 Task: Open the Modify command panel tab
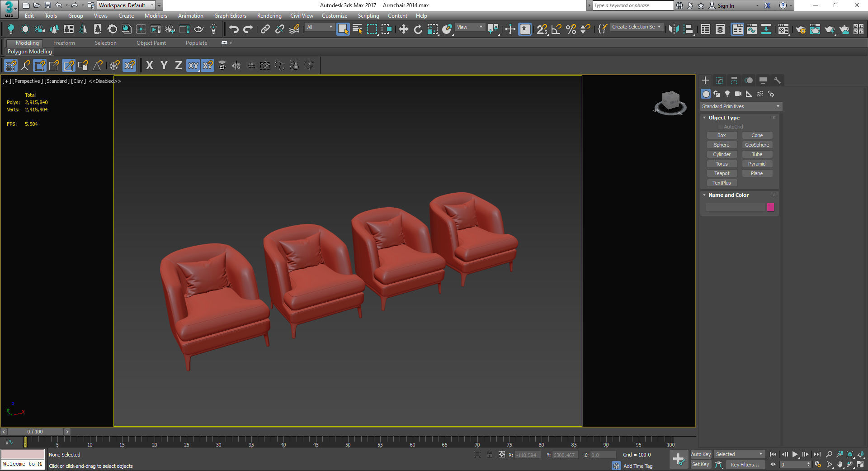tap(720, 81)
